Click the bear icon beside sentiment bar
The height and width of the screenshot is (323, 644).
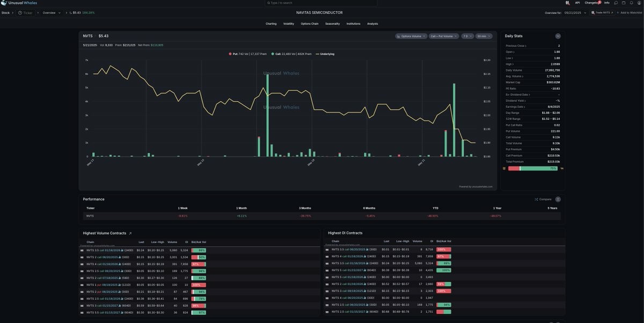(x=504, y=169)
